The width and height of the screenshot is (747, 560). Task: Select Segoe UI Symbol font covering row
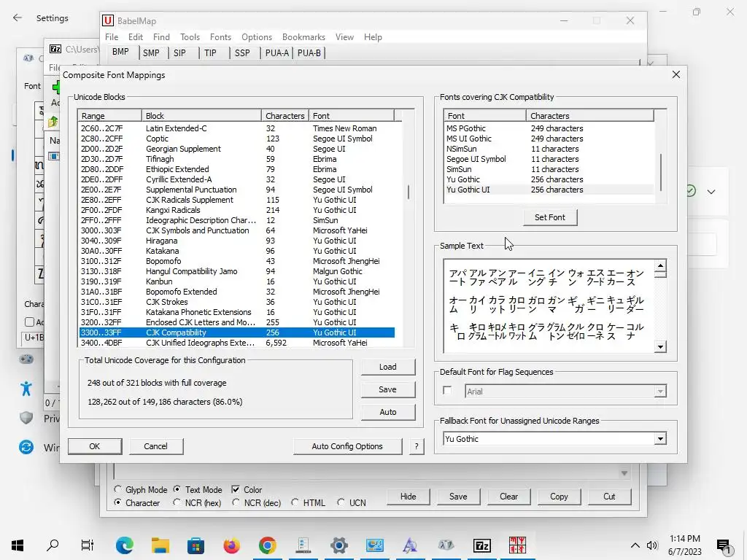click(x=549, y=159)
